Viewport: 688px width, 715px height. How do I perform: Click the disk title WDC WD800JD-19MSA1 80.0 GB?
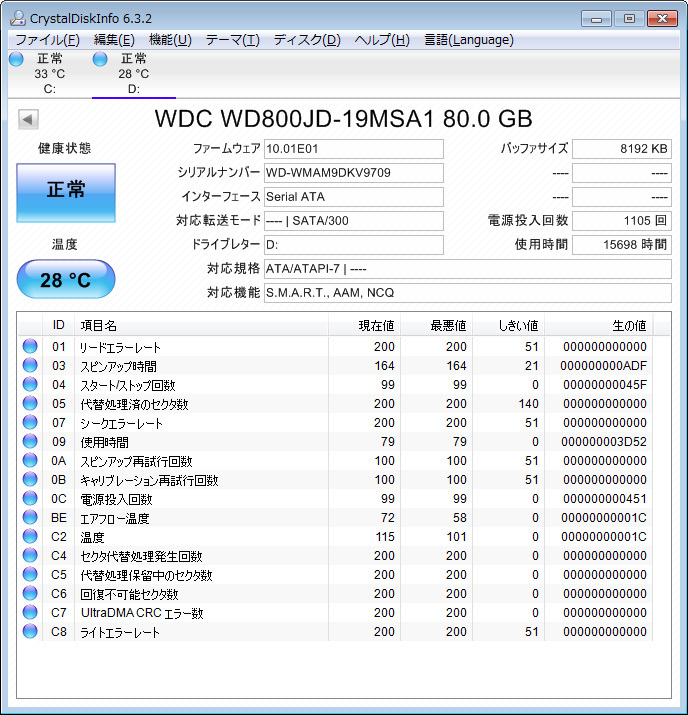(343, 119)
